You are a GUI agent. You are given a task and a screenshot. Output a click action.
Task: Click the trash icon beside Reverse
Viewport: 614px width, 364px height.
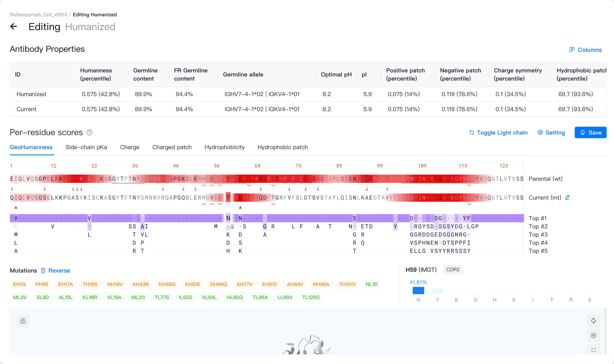pos(43,271)
